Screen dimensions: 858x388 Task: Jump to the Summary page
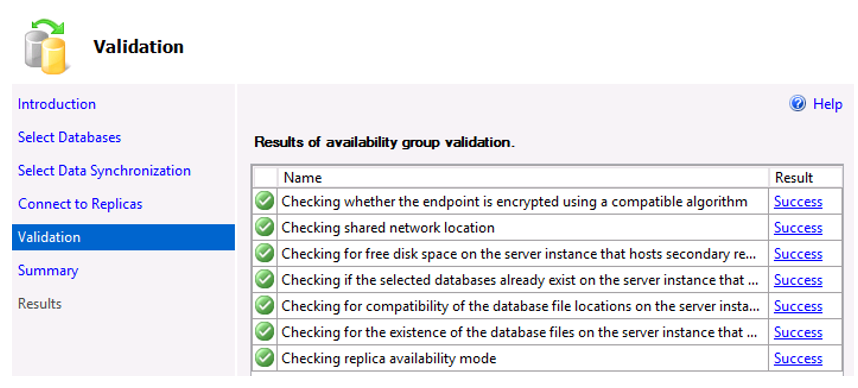(48, 271)
